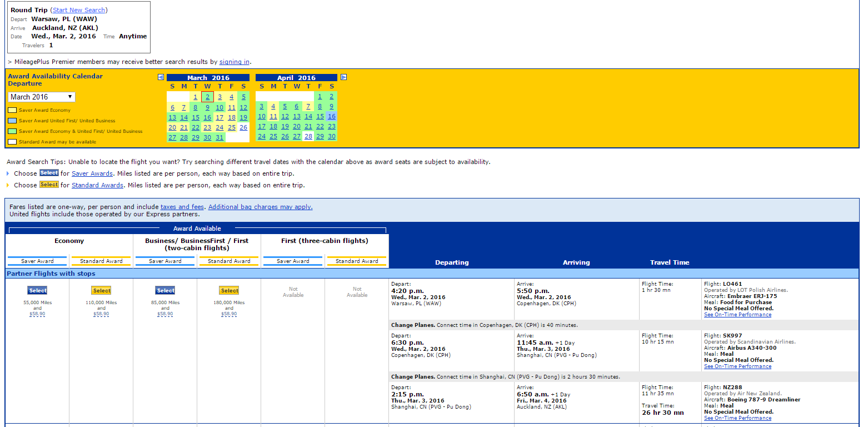Viewport: 868px width, 427px height.
Task: Select April 16 in the calendar
Action: [332, 117]
